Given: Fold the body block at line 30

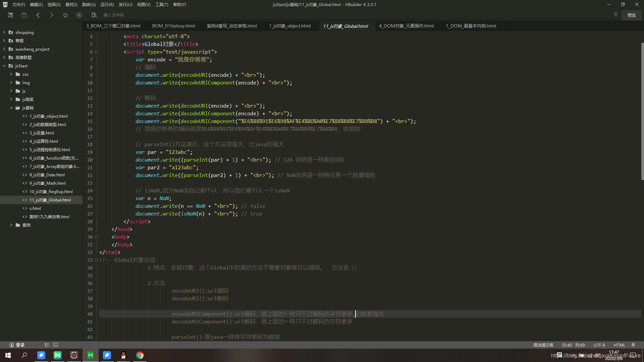Looking at the screenshot, I should point(97,237).
